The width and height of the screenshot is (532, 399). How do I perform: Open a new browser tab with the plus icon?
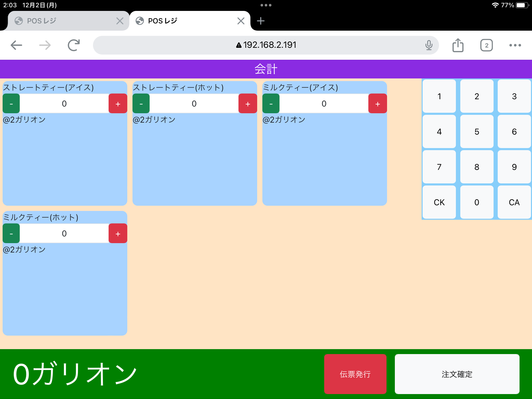(x=260, y=21)
